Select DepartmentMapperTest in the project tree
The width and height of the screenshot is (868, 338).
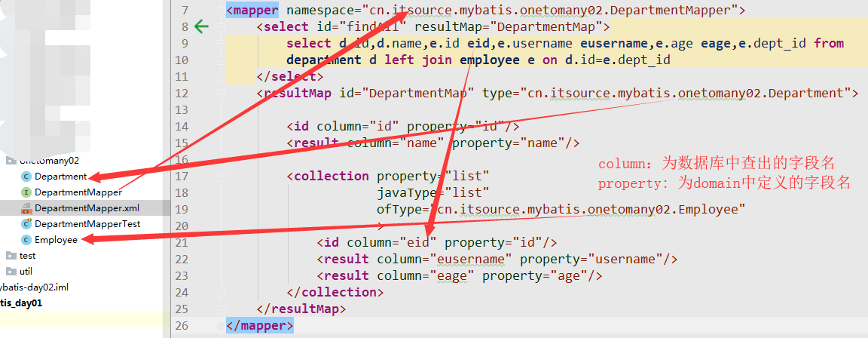pos(87,224)
